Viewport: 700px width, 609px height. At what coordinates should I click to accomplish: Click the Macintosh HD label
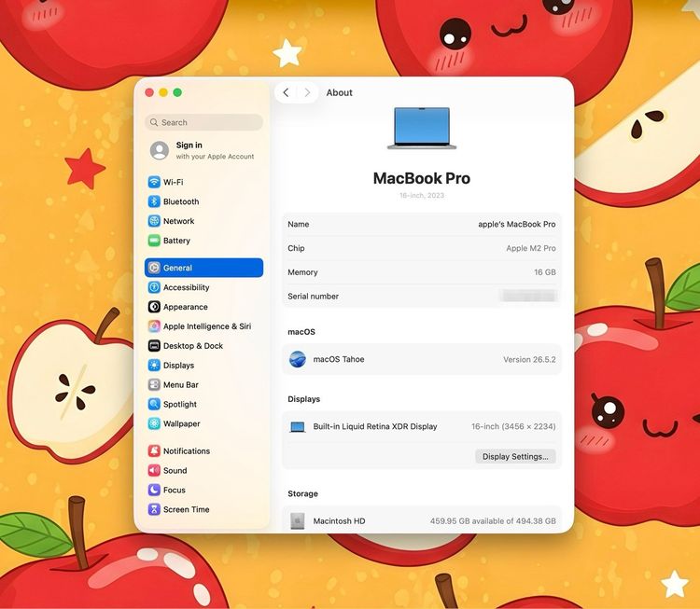tap(340, 520)
